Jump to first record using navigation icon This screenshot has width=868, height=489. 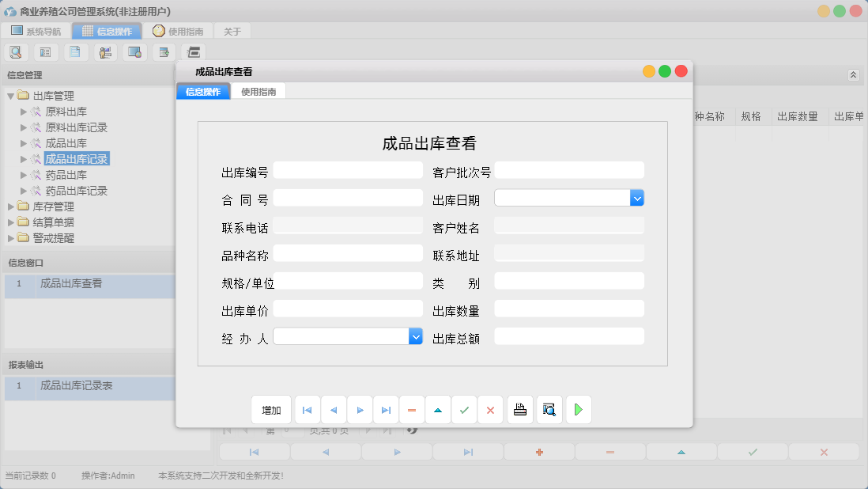pos(308,409)
